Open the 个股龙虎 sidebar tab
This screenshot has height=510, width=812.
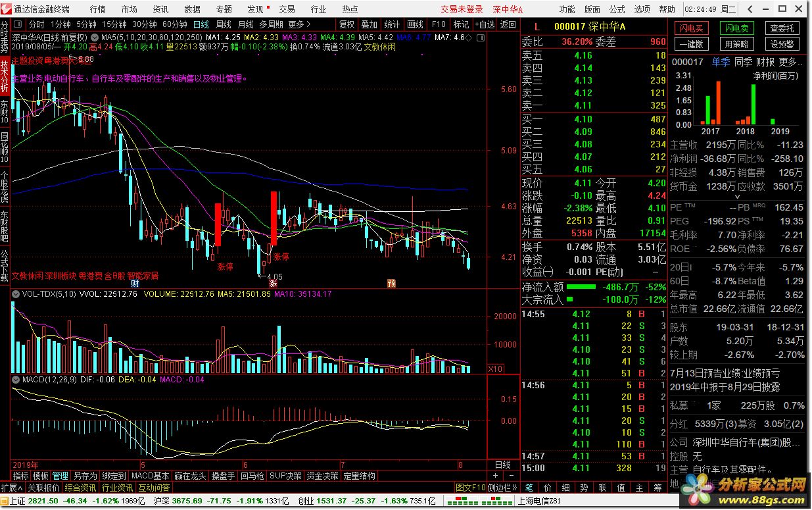click(5, 188)
